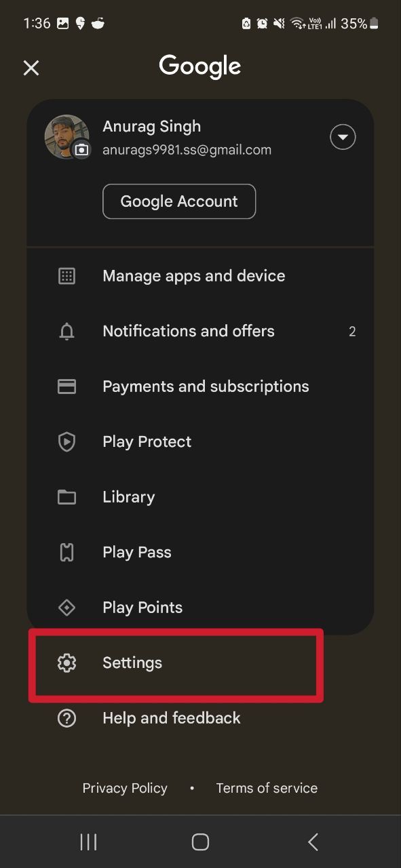The height and width of the screenshot is (868, 401).
Task: Tap the Play Pass ticket icon
Action: click(x=66, y=552)
